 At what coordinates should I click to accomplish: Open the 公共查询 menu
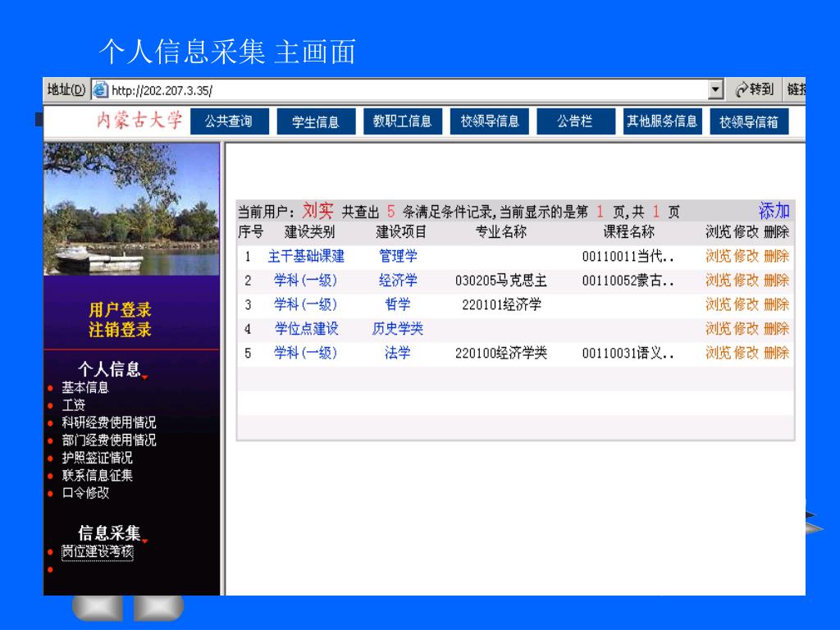(x=230, y=121)
